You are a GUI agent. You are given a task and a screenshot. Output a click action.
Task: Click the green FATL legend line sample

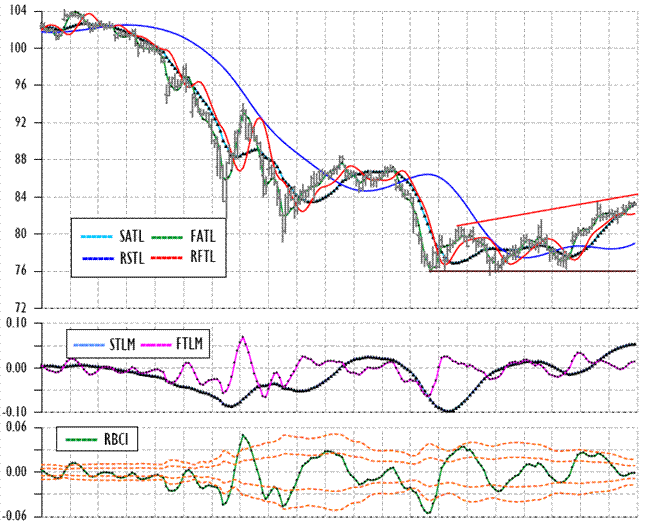click(x=167, y=237)
